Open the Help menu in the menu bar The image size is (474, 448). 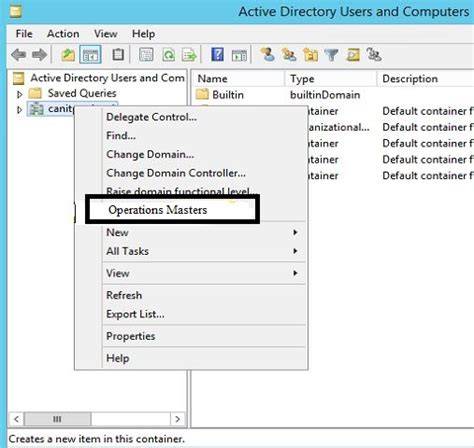[x=143, y=34]
